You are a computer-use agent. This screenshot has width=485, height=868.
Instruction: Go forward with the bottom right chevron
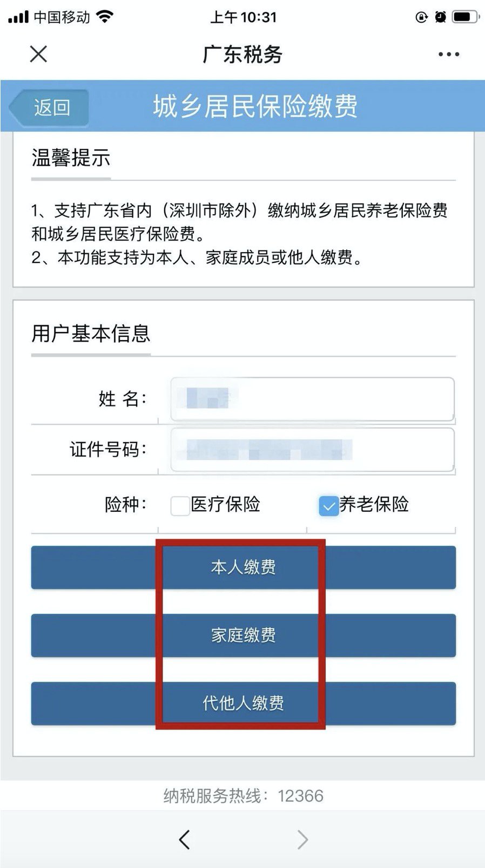302,839
